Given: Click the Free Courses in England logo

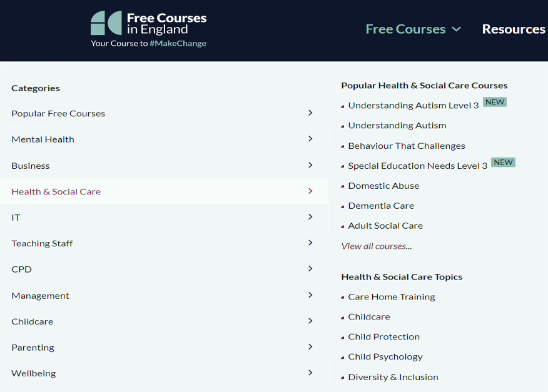Looking at the screenshot, I should (x=148, y=29).
